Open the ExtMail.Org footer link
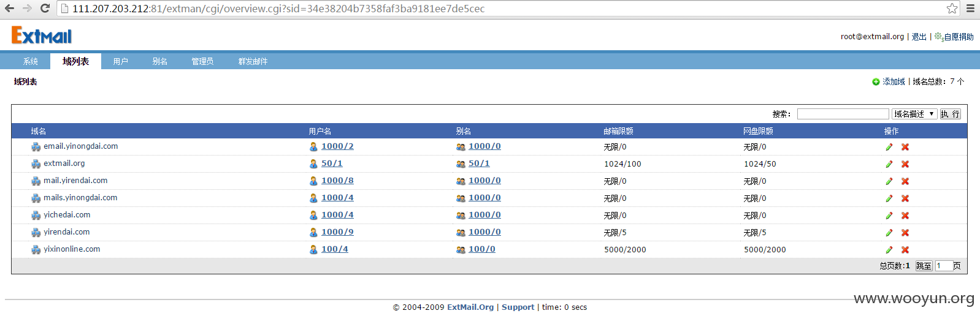 click(x=470, y=307)
